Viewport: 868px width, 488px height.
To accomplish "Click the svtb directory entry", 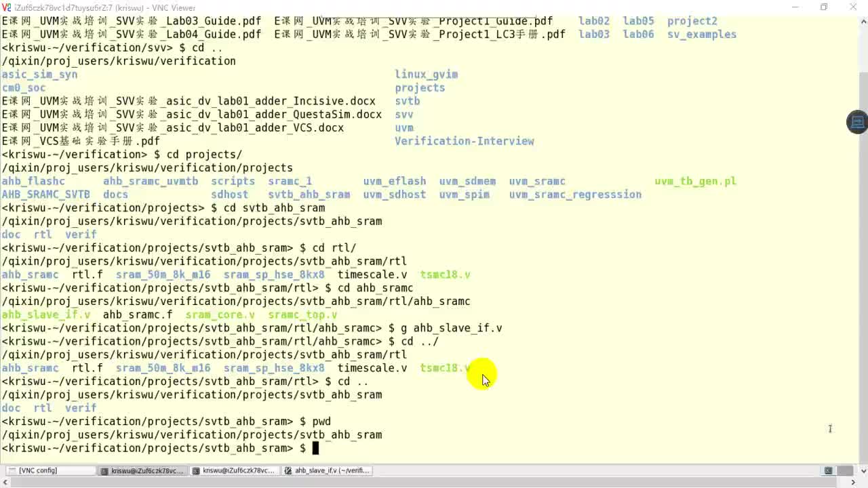I will tap(408, 101).
